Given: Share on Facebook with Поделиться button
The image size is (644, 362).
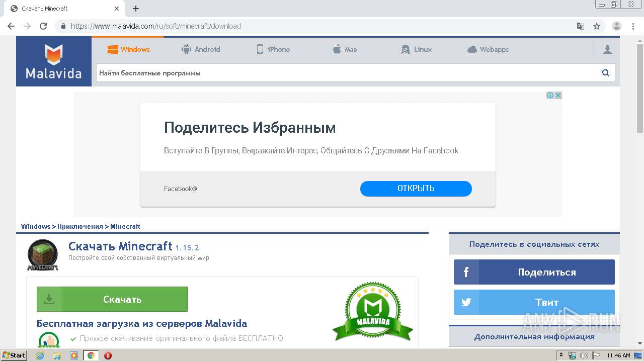Looking at the screenshot, I should point(534,272).
